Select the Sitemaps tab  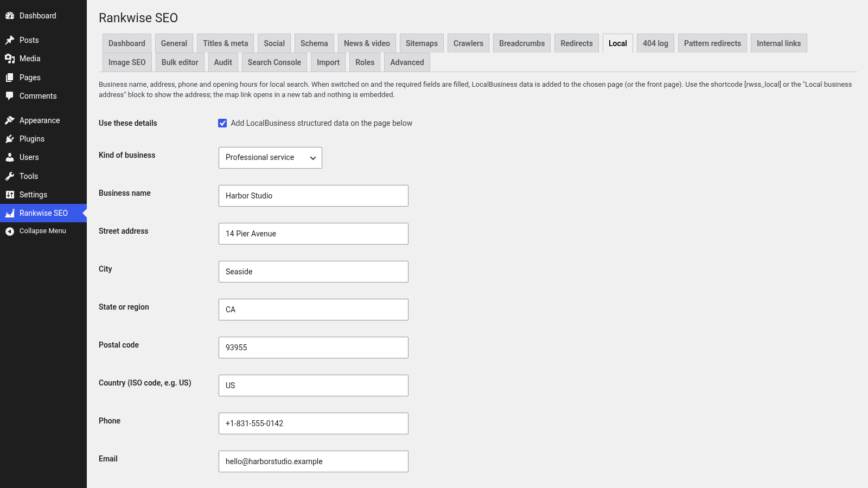click(422, 43)
